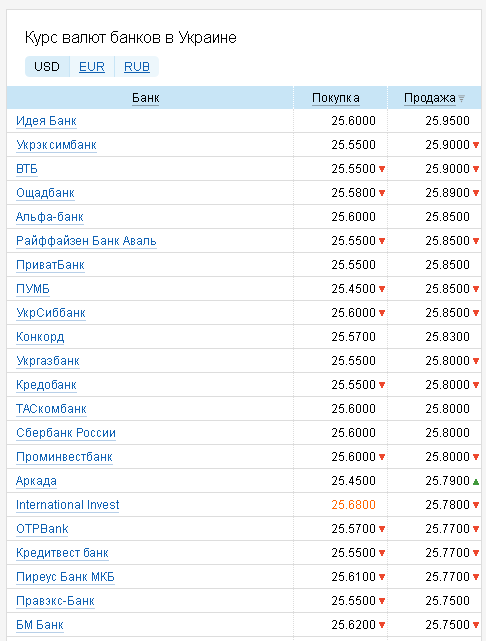Sort table by Покупка column header
This screenshot has height=641, width=486.
(336, 98)
